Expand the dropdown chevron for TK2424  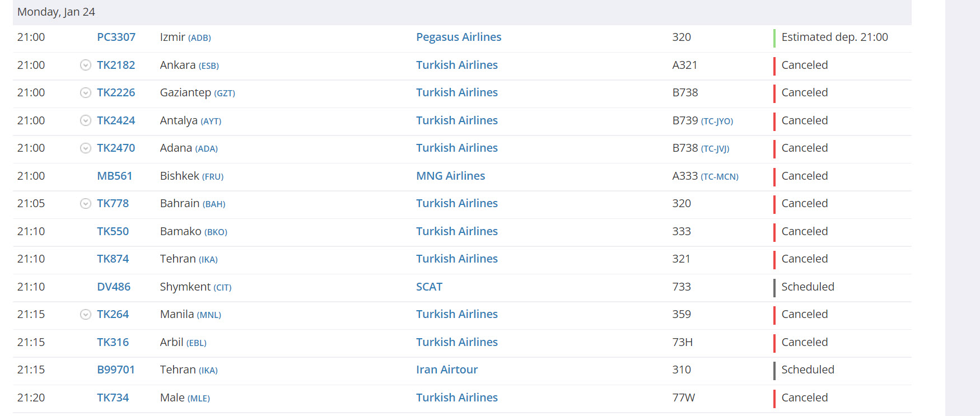(x=85, y=120)
